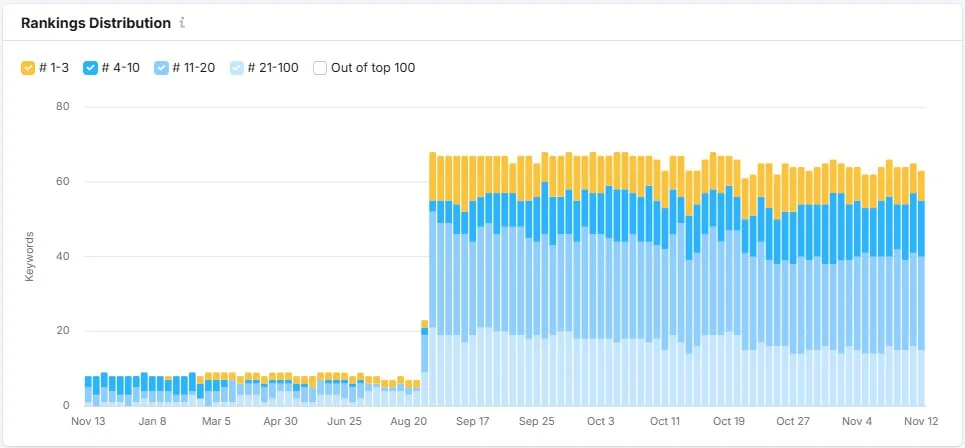The height and width of the screenshot is (448, 965).
Task: Select the Nov 13 date label
Action: point(88,422)
